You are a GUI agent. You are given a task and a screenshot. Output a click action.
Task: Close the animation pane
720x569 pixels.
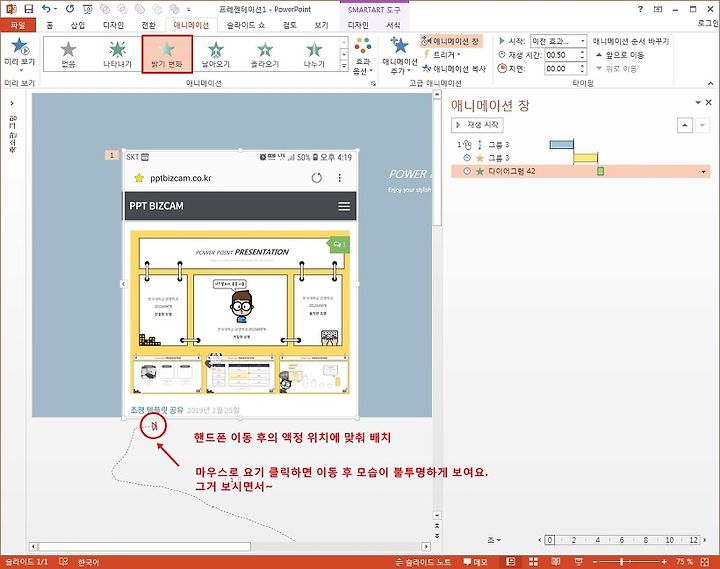pyautogui.click(x=709, y=102)
